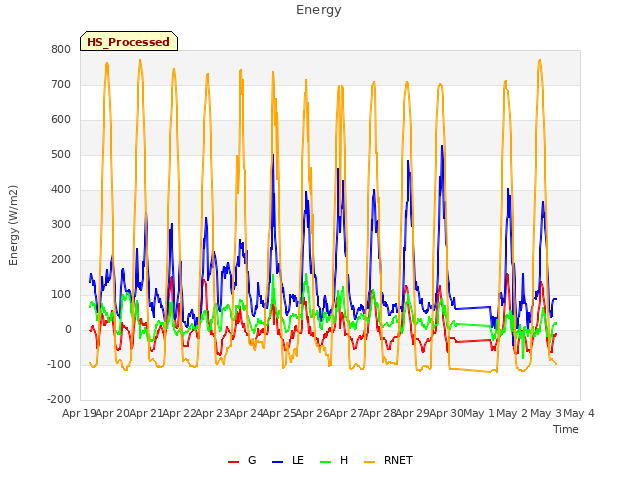Click the Apr 28 x-axis date label
Screen dimensions: 640x480
[380, 413]
